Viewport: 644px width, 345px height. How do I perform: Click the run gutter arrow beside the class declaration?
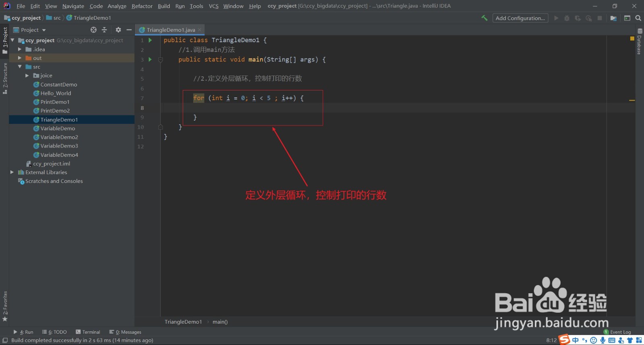pos(150,40)
